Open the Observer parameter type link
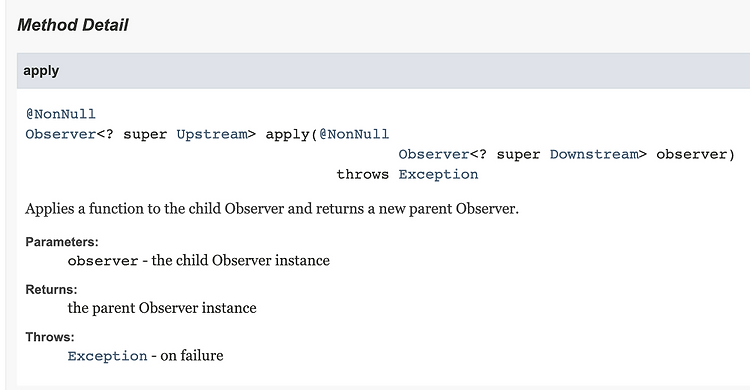The height and width of the screenshot is (390, 750). pos(434,154)
